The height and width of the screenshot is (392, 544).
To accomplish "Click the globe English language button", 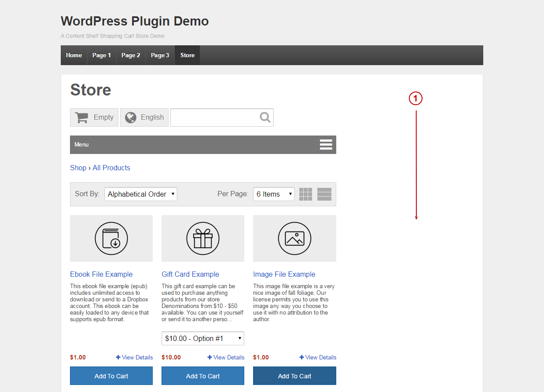I will tap(144, 117).
